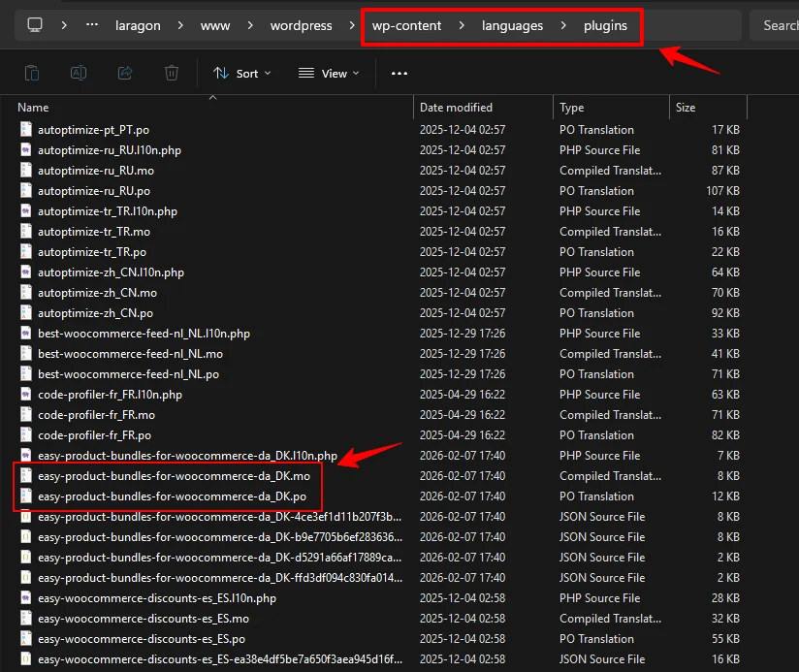Viewport: 799px width, 672px height.
Task: Open the Sort dropdown menu
Action: (x=242, y=73)
